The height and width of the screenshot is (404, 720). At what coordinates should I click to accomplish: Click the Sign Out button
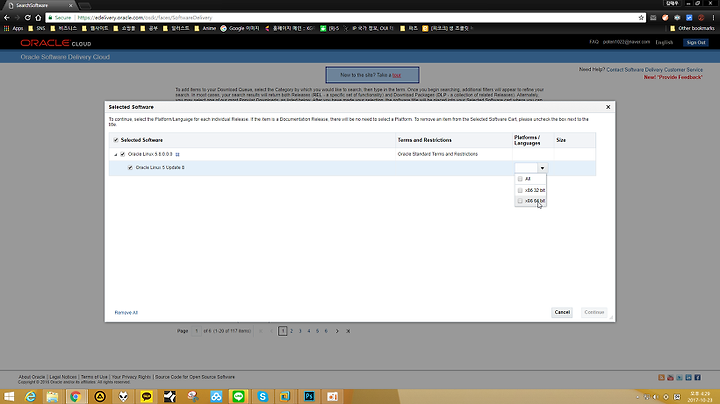[x=696, y=42]
